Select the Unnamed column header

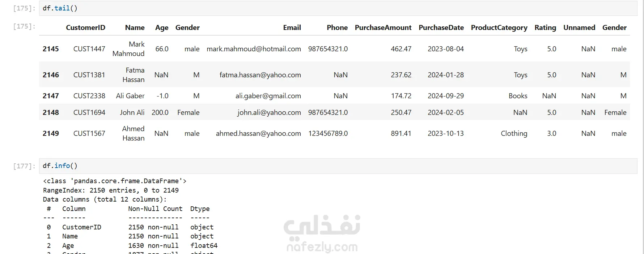point(579,27)
